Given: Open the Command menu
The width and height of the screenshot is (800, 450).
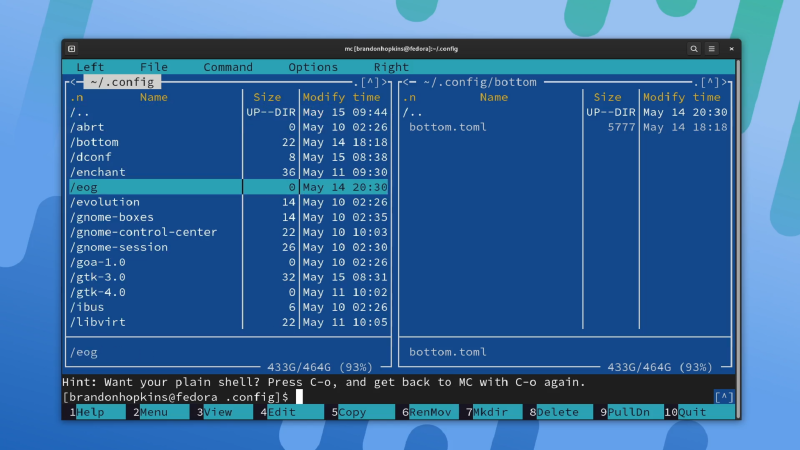Looking at the screenshot, I should click(x=228, y=67).
